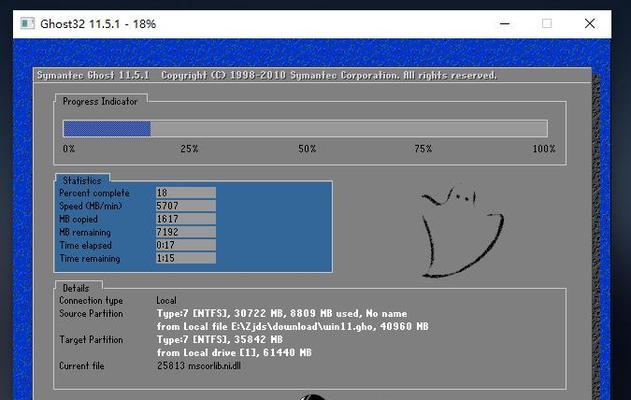Screen dimensions: 631x400
Task: Click the 100% progress marker label
Action: pos(544,149)
